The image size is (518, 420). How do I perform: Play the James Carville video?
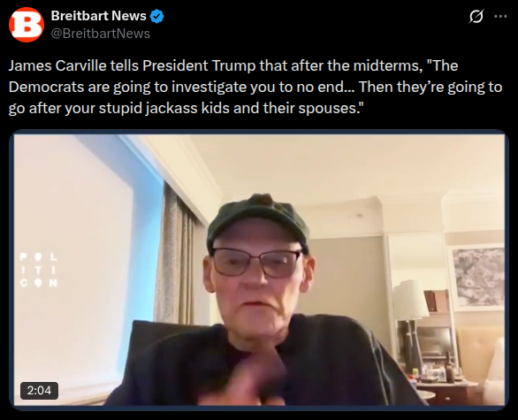coord(259,270)
